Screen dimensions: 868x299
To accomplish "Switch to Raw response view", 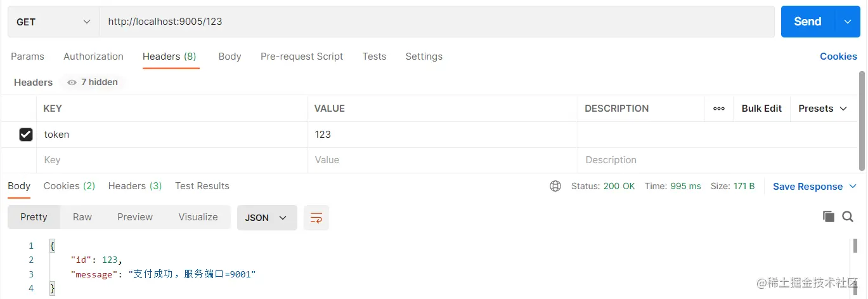I will (x=82, y=217).
